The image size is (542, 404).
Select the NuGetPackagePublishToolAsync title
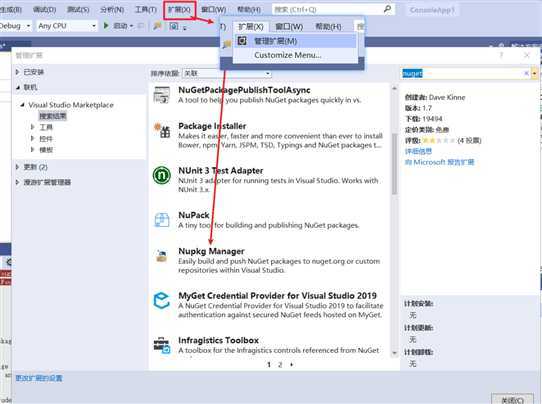(x=244, y=90)
